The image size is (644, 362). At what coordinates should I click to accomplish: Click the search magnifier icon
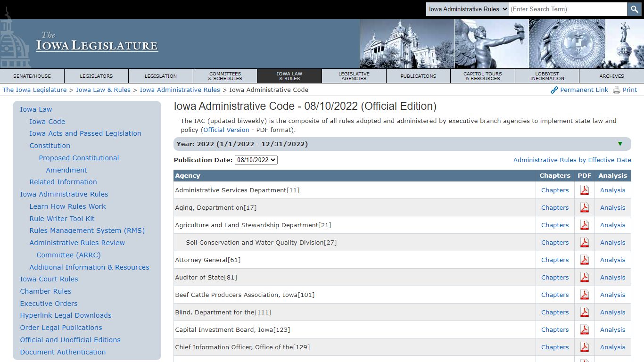point(634,9)
